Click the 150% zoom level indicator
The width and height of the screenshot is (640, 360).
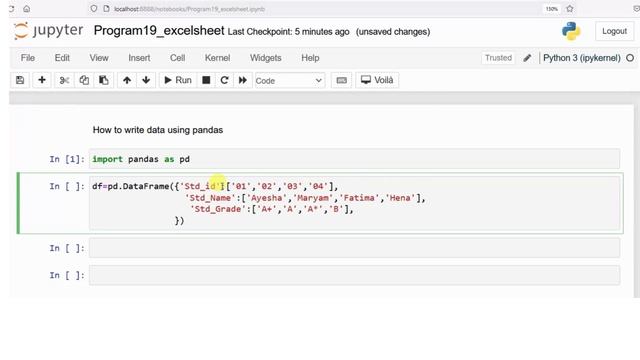point(552,9)
